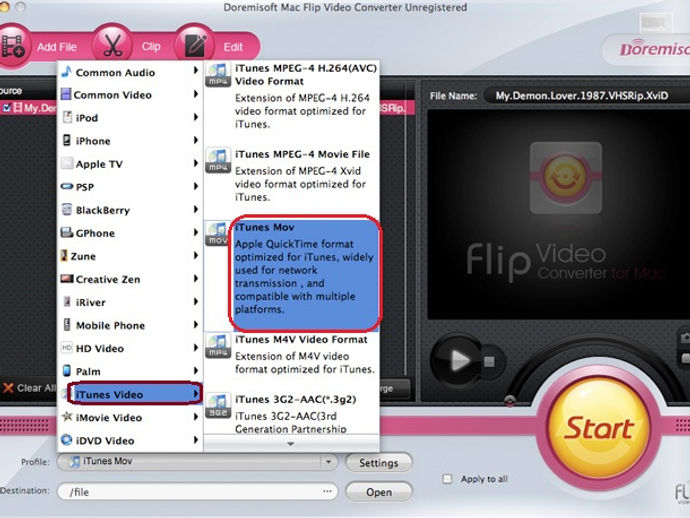
Task: Click the destination browse ellipsis button
Action: tap(327, 491)
